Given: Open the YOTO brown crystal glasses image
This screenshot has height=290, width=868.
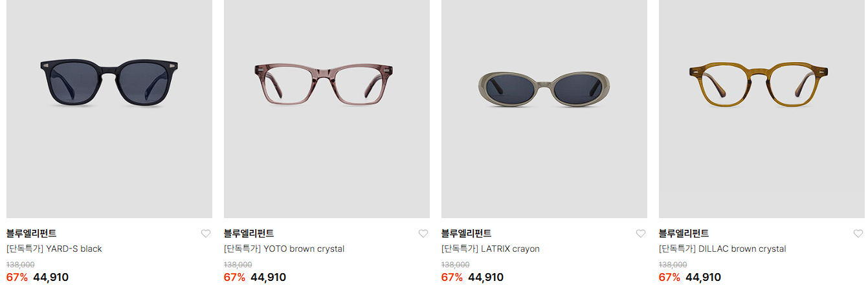Looking at the screenshot, I should pos(327,109).
